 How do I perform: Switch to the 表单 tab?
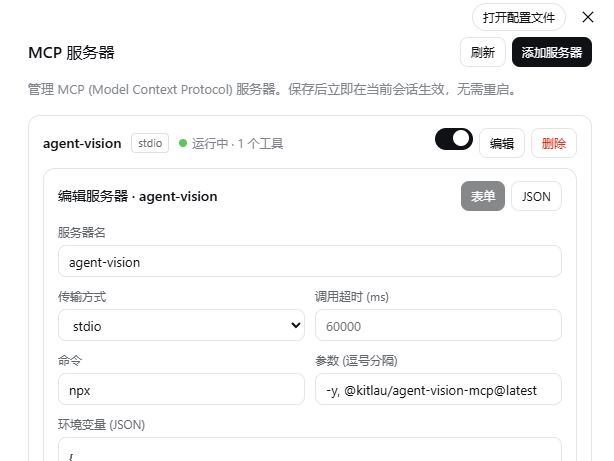[x=483, y=196]
